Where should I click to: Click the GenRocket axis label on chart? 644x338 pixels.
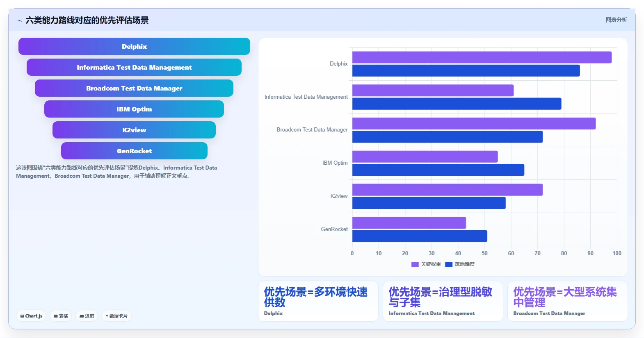(x=334, y=229)
